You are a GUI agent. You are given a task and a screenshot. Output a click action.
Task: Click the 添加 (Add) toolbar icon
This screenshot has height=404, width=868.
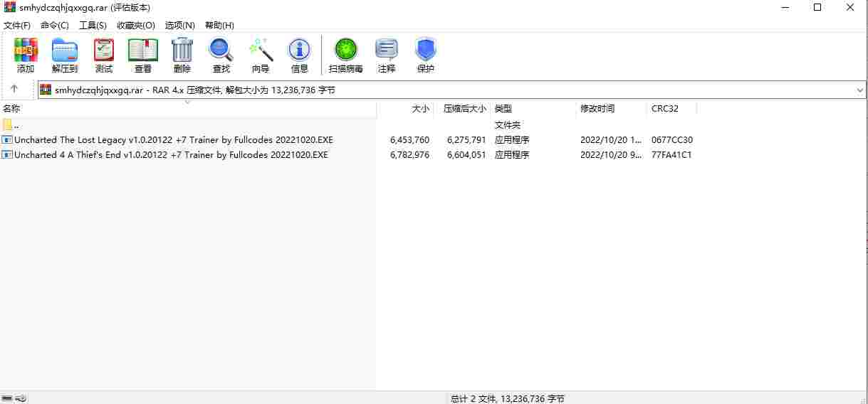point(26,50)
